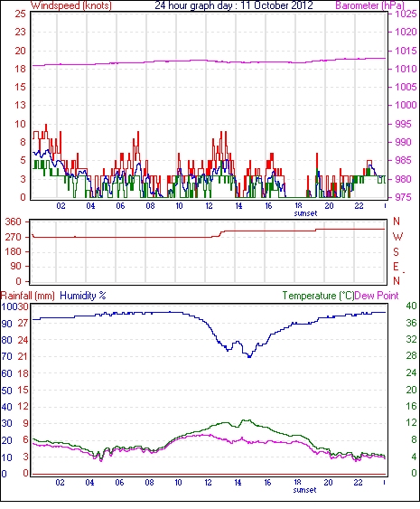Image resolution: width=420 pixels, height=509 pixels.
Task: Click the Humidity % legend label
Action: (x=83, y=296)
